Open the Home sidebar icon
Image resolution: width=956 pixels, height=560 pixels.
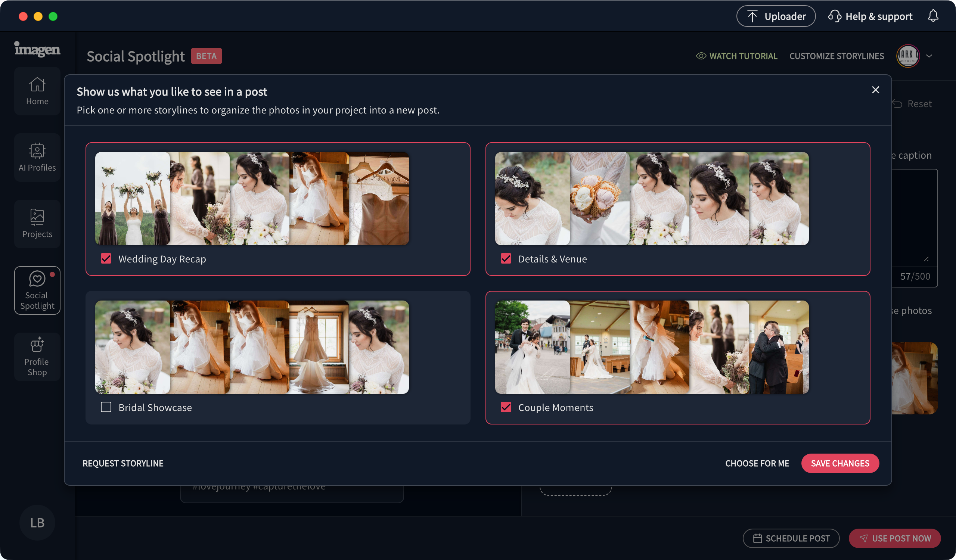coord(37,91)
